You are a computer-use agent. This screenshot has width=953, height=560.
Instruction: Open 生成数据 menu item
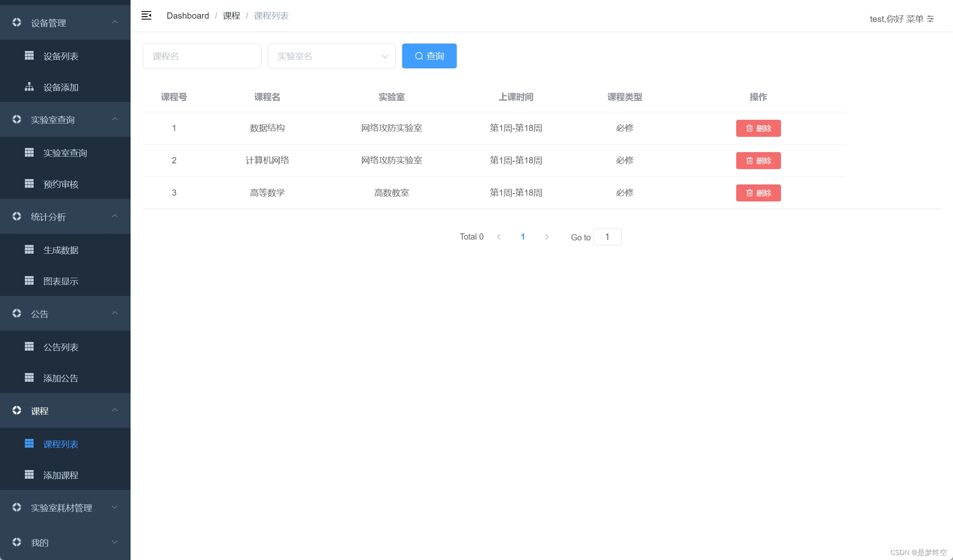[x=65, y=250]
